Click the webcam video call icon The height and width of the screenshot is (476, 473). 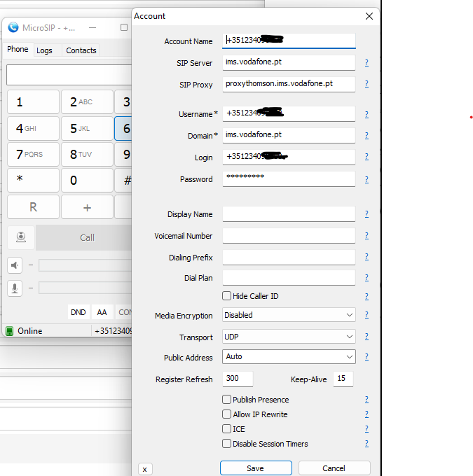22,237
